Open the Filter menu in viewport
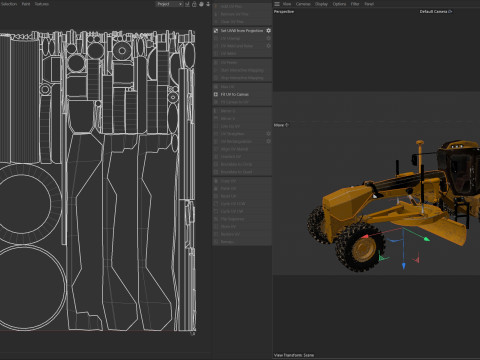Screen dimensions: 480x360 tap(355, 4)
